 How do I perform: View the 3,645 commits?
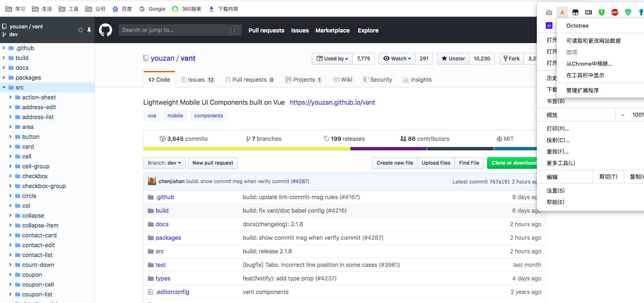click(184, 139)
